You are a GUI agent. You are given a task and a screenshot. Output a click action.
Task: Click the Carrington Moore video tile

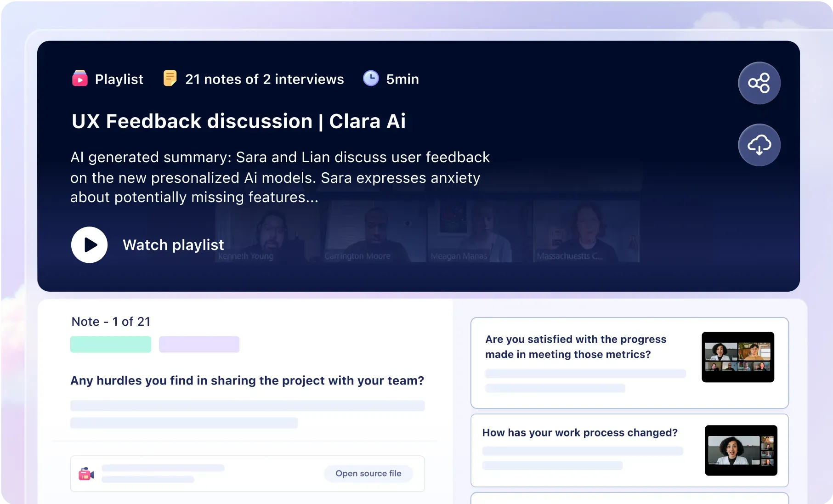[x=374, y=232]
